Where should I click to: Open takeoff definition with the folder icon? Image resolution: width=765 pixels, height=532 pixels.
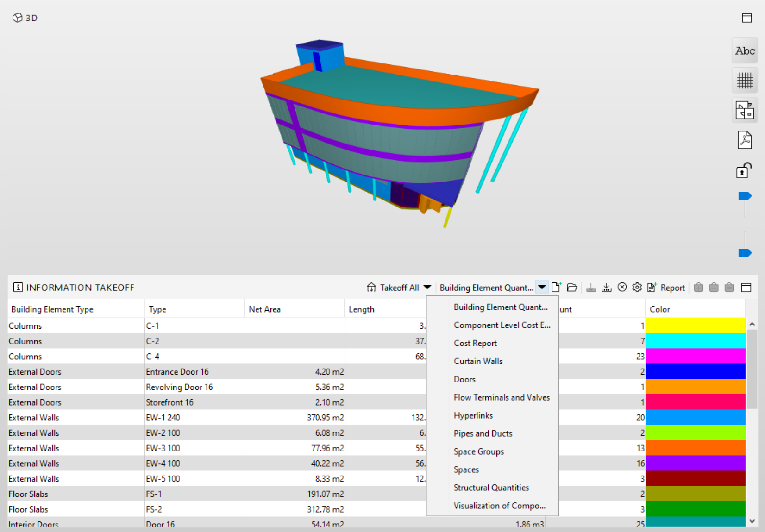point(572,288)
